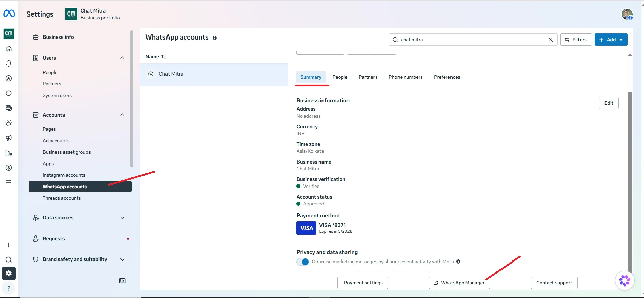Open the help question mark icon
The height and width of the screenshot is (298, 644).
(x=9, y=288)
